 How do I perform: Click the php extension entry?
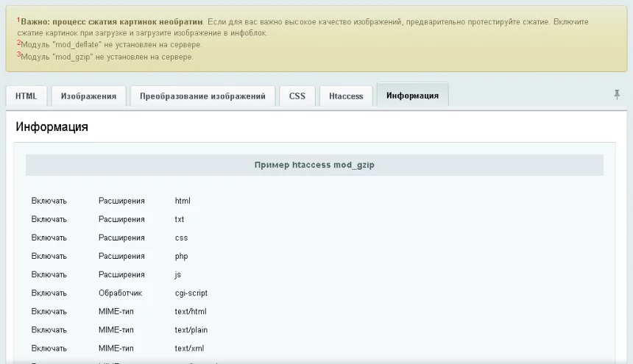coord(181,256)
